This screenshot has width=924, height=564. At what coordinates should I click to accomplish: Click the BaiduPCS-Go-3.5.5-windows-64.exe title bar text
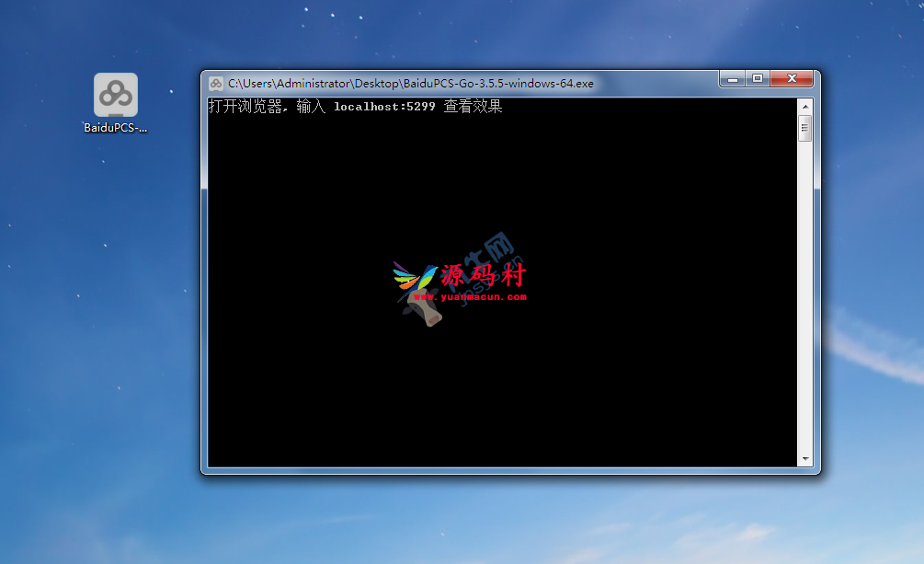click(410, 83)
